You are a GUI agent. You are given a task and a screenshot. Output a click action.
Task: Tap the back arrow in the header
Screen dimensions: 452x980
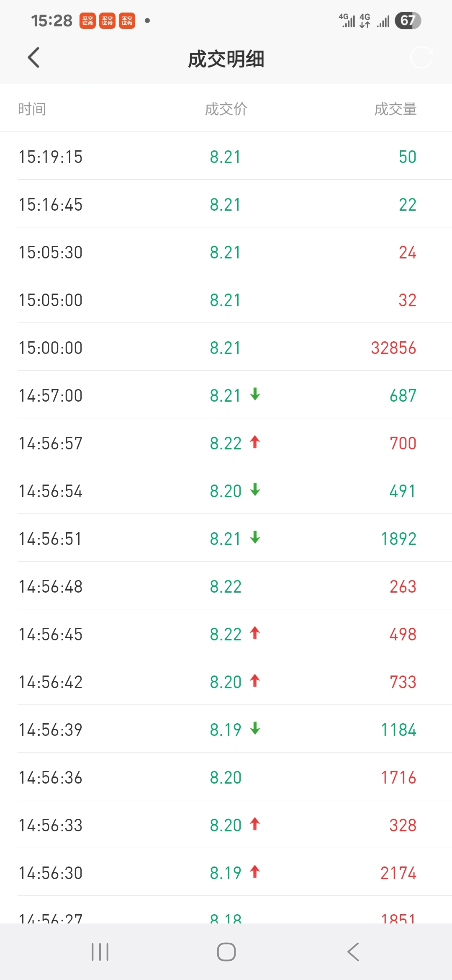coord(33,57)
